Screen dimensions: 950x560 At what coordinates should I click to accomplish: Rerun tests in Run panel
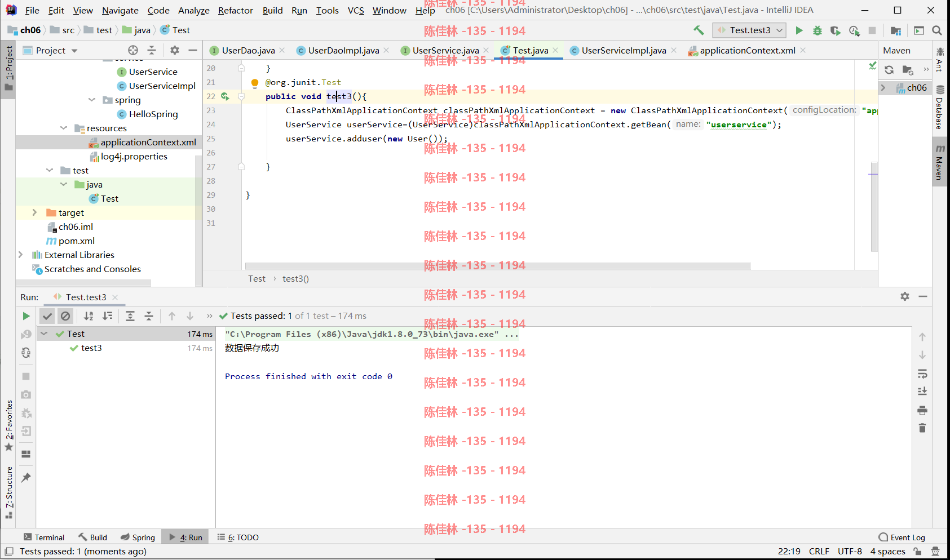(26, 316)
